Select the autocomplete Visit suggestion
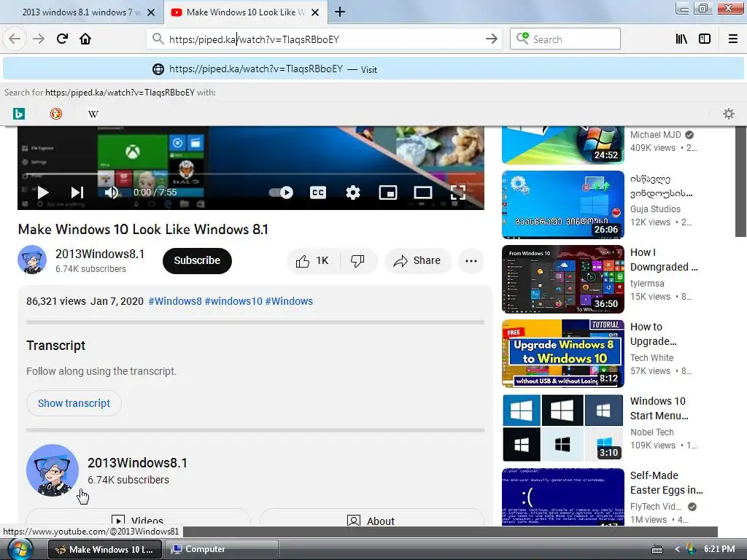The height and width of the screenshot is (560, 747). pyautogui.click(x=373, y=69)
